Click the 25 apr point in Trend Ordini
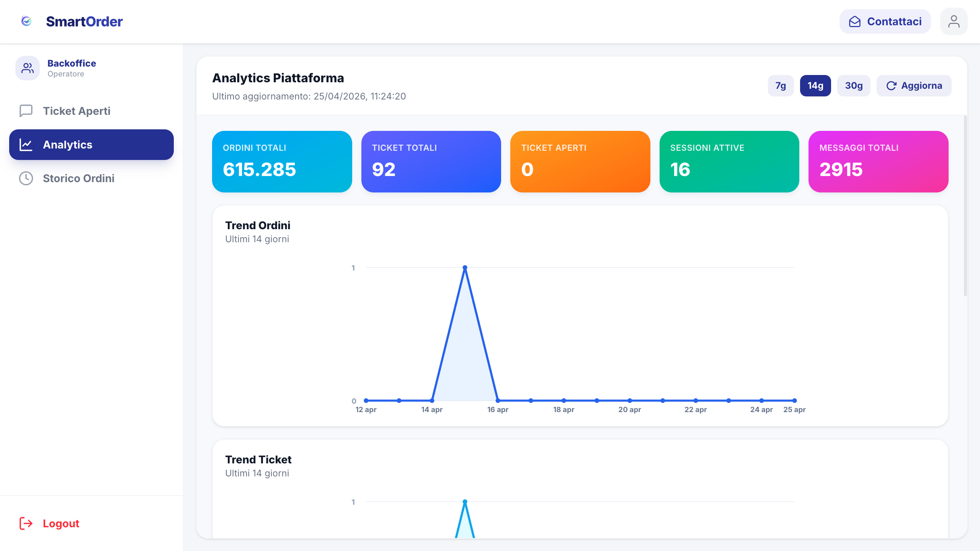 pyautogui.click(x=795, y=401)
